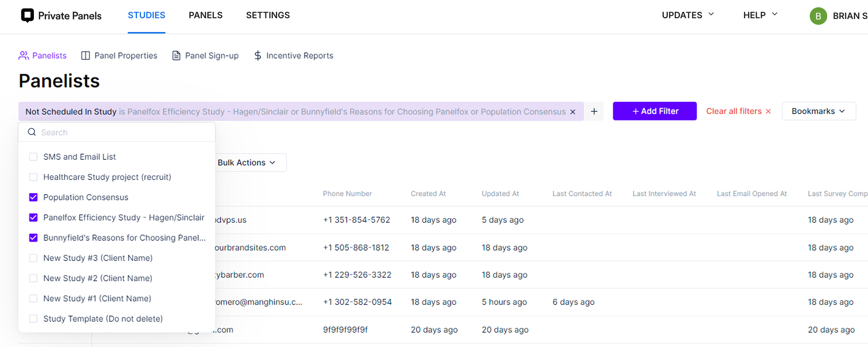Switch to the Panels tab
The image size is (868, 347).
pos(206,15)
